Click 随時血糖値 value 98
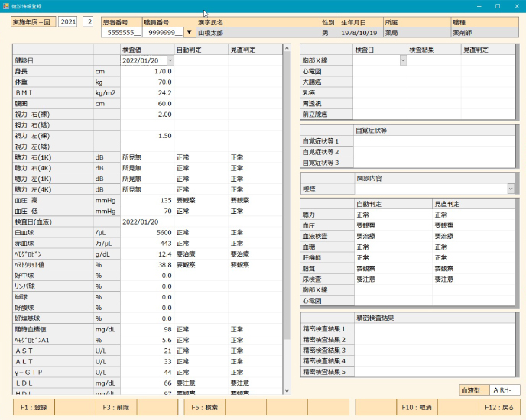The image size is (526, 420). click(148, 329)
